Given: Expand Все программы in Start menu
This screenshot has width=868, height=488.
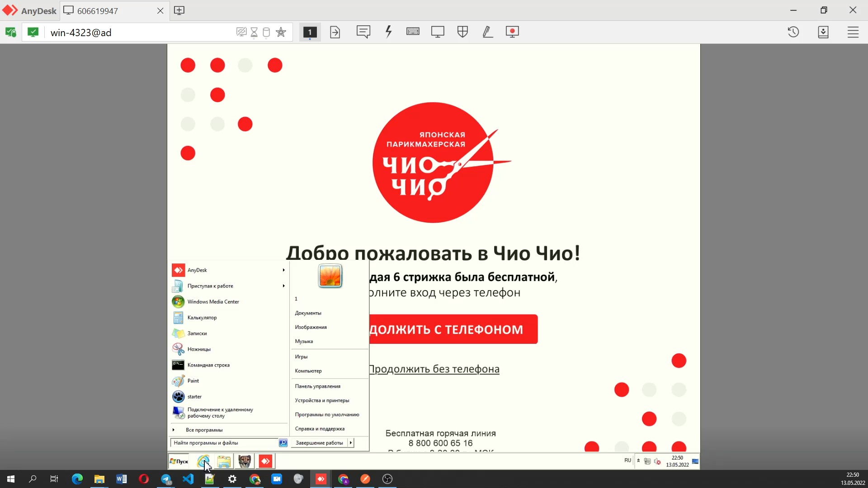Looking at the screenshot, I should click(x=204, y=430).
